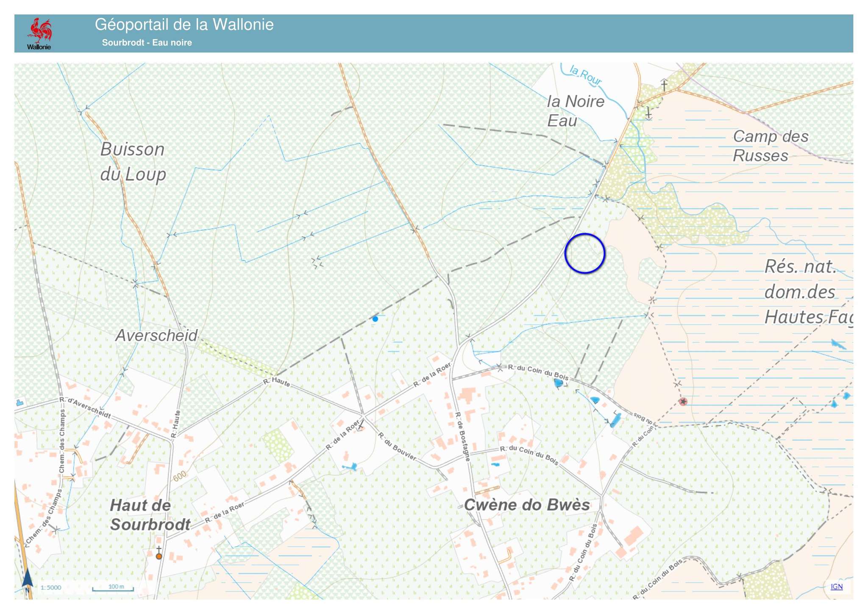Click the 1:5000 scale text
Screen dimensions: 868x614
(x=51, y=588)
